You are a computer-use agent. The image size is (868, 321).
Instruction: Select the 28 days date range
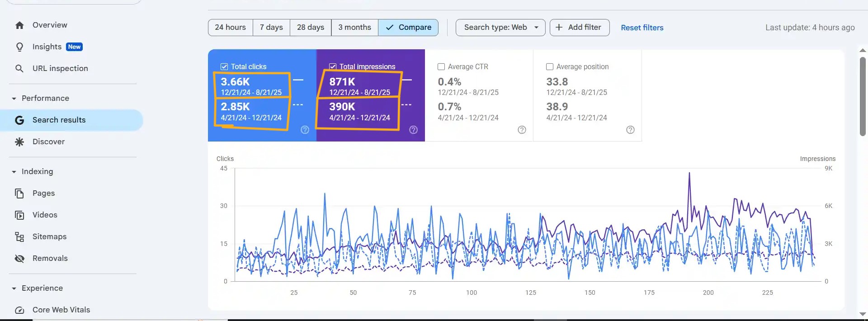point(310,28)
